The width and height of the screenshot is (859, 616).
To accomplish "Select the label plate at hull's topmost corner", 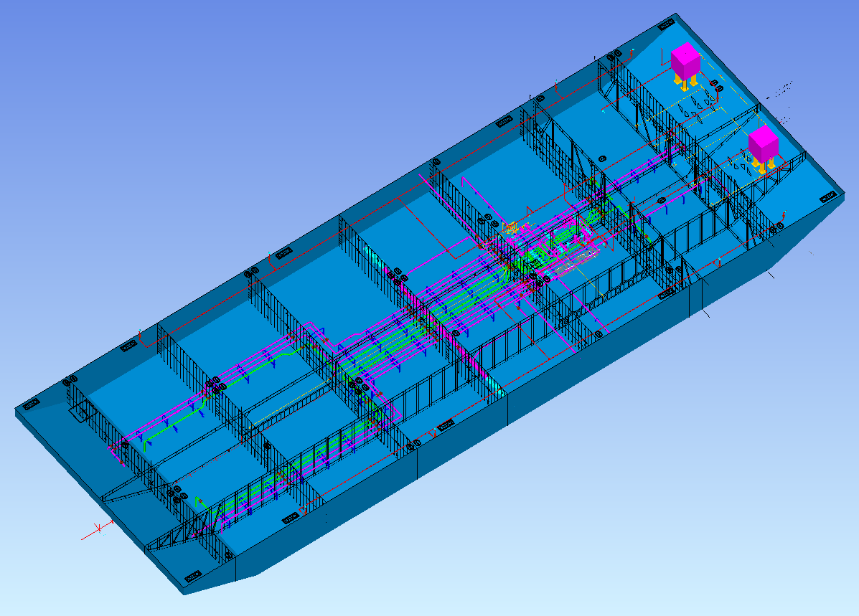I will point(667,24).
